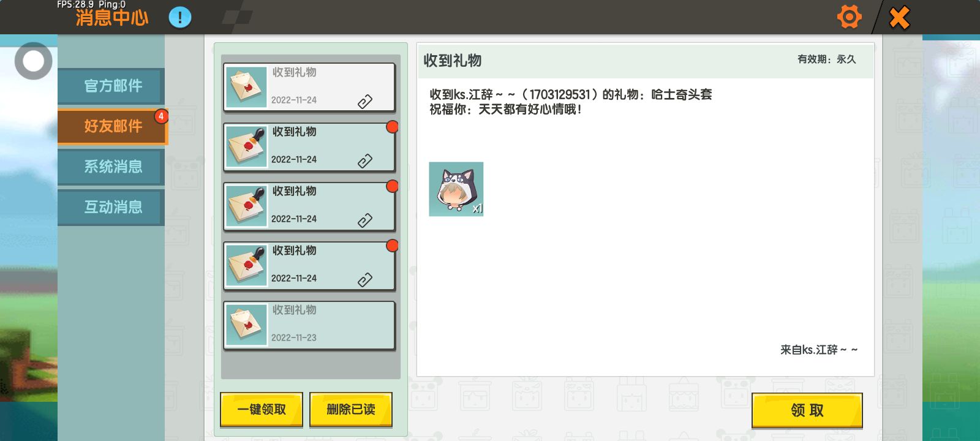Click the attachment icon on the third mail
This screenshot has width=980, height=441.
click(365, 221)
